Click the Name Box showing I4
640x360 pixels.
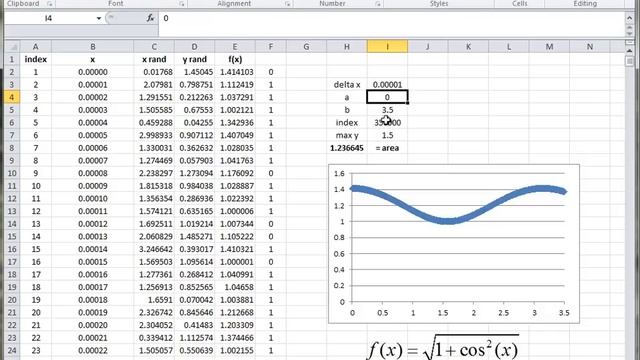pos(49,18)
